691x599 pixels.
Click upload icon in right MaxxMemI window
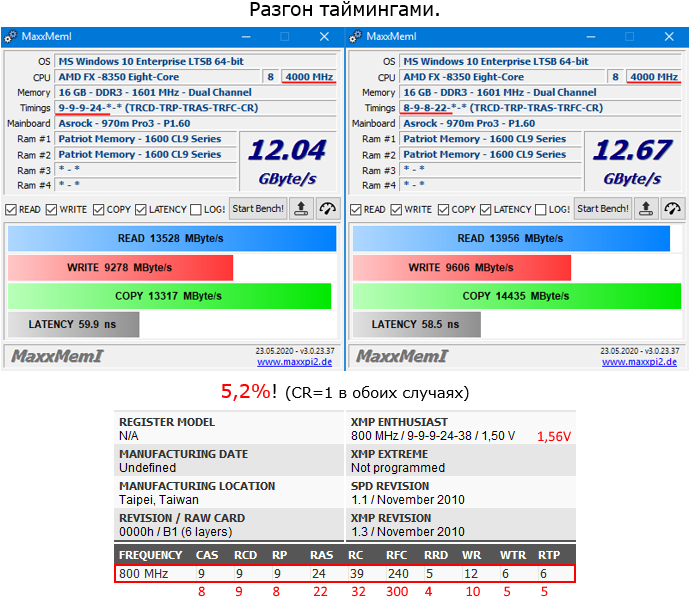(x=646, y=209)
